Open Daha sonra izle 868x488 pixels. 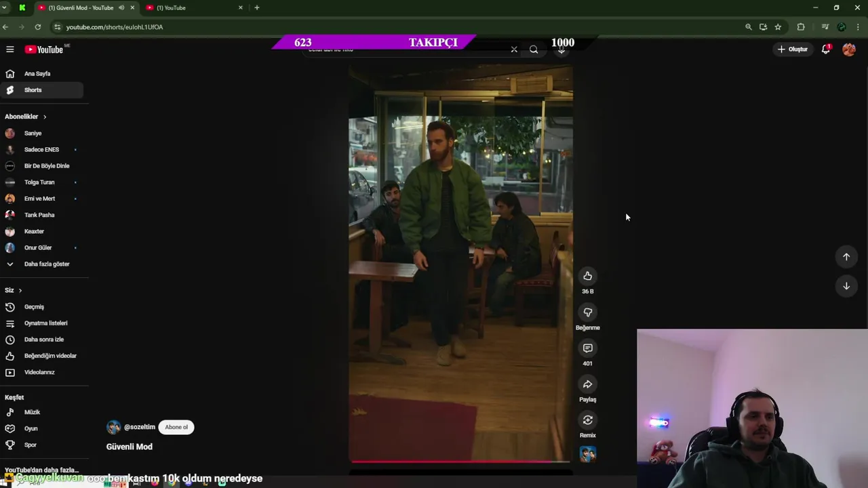pos(42,340)
